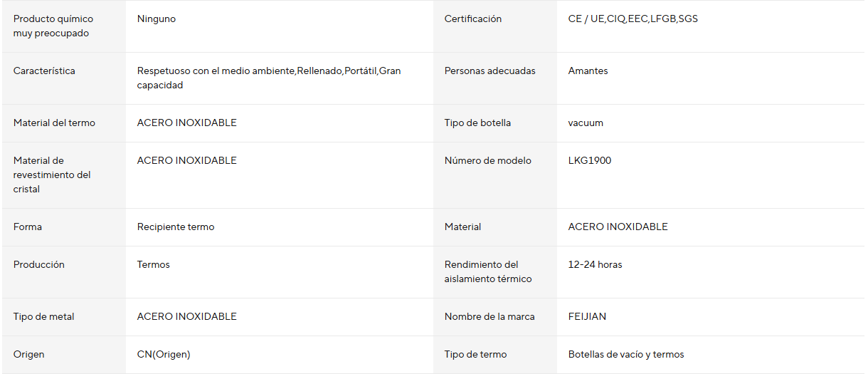Select the brand name "FEIJIAN"
This screenshot has width=868, height=374.
[x=587, y=317]
